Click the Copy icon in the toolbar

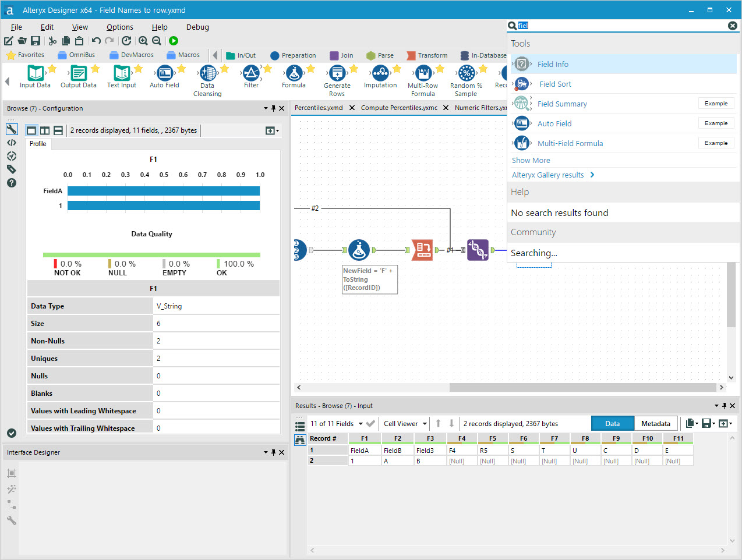coord(66,41)
